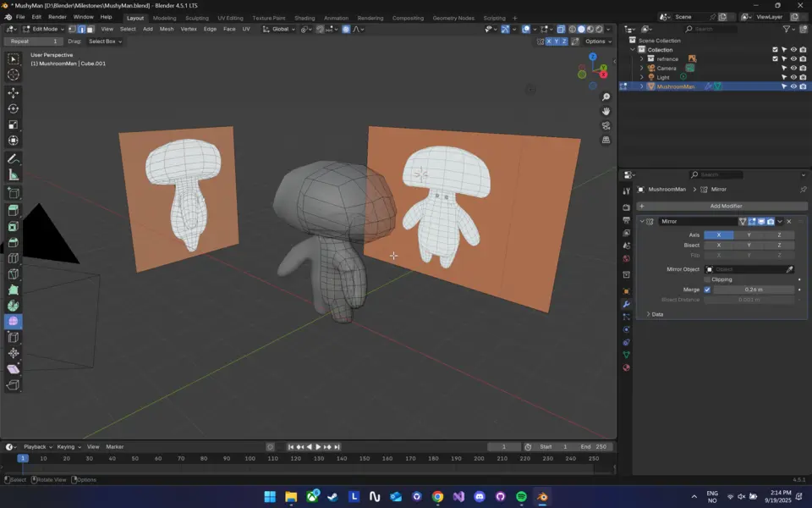The width and height of the screenshot is (812, 508).
Task: Activate the Extrude Region tool
Action: pyautogui.click(x=14, y=210)
